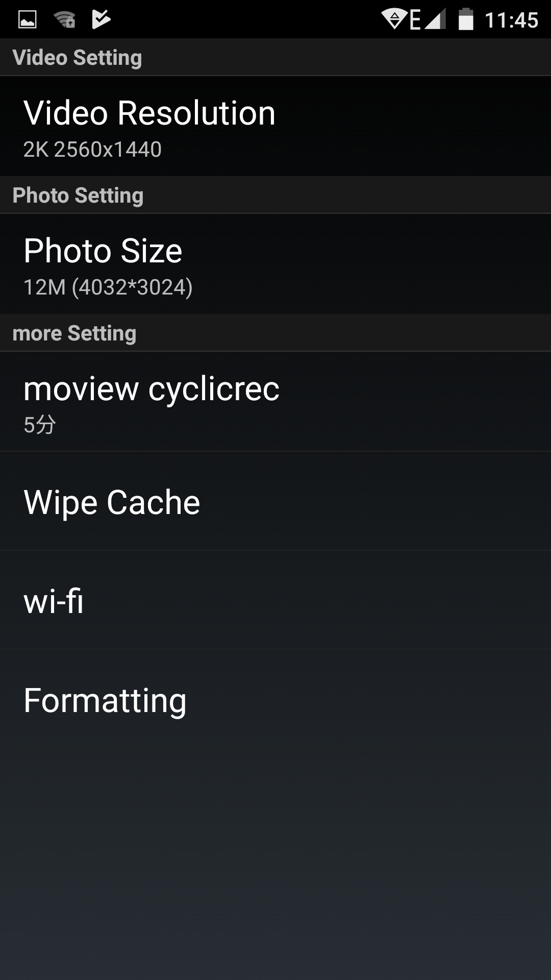Tap the Wi-Fi signal strength icon

coord(394,20)
